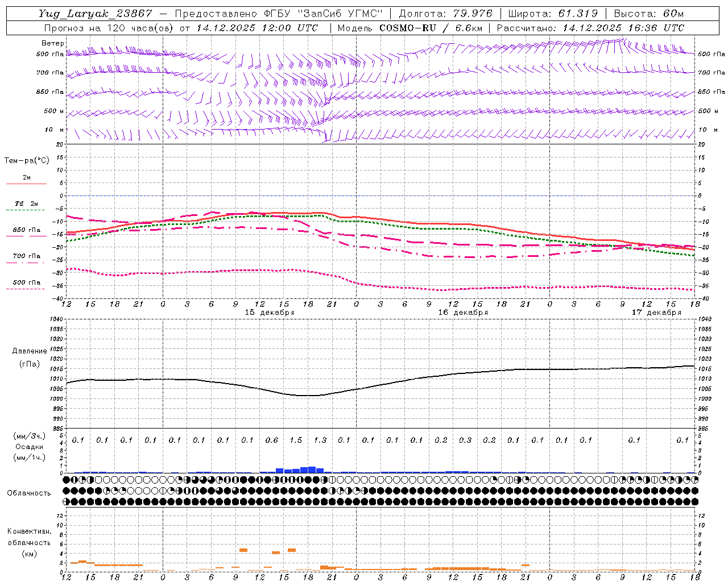Click the Широта: 61.319 value
This screenshot has height=582, width=728.
coord(553,14)
